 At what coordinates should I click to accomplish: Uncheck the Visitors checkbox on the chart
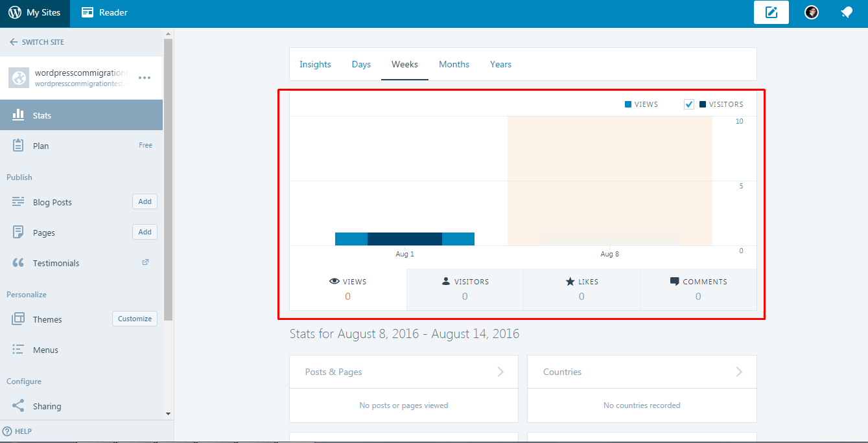coord(688,104)
